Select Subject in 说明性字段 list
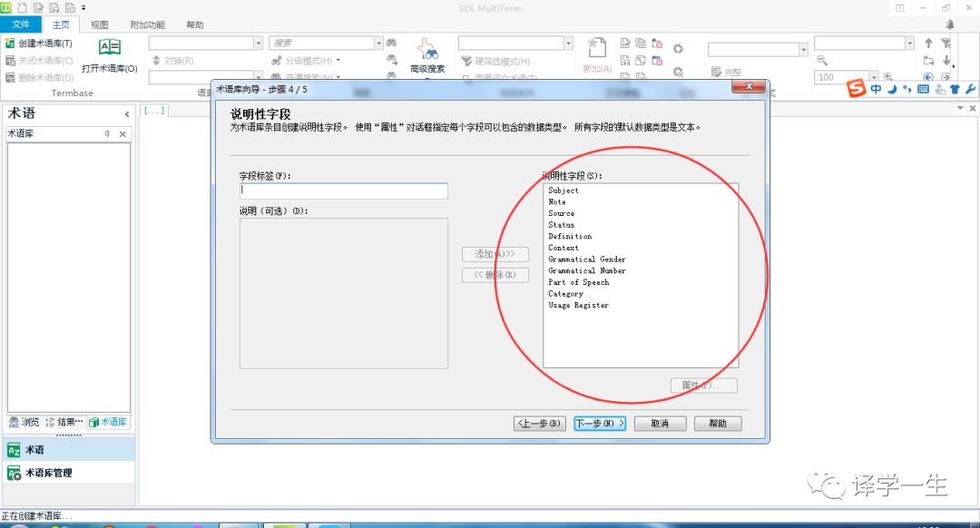 563,191
